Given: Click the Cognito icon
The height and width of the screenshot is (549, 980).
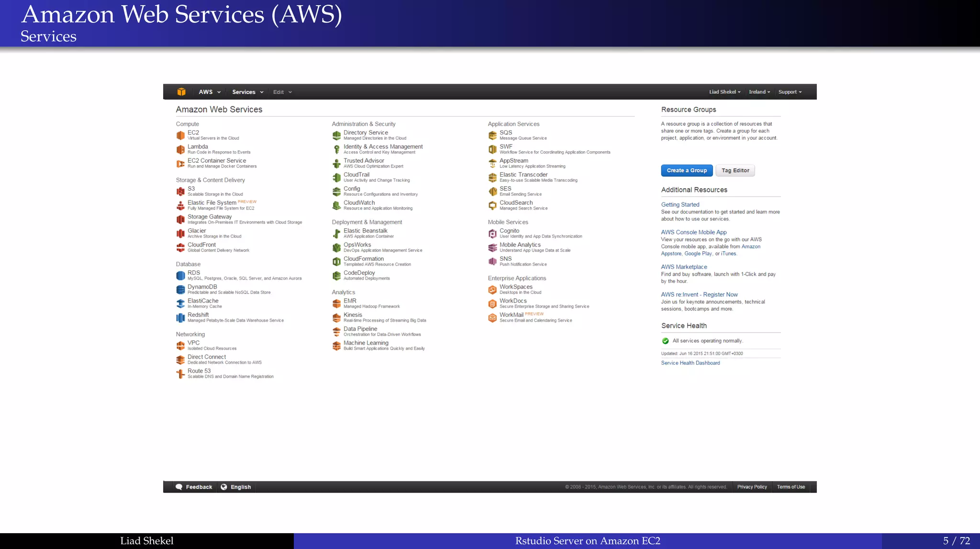Looking at the screenshot, I should click(492, 234).
